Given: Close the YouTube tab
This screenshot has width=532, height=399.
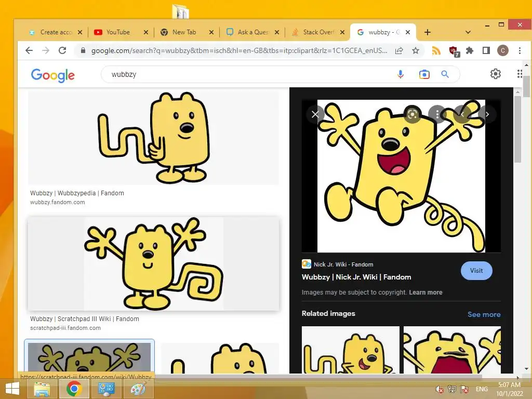Looking at the screenshot, I should (146, 32).
